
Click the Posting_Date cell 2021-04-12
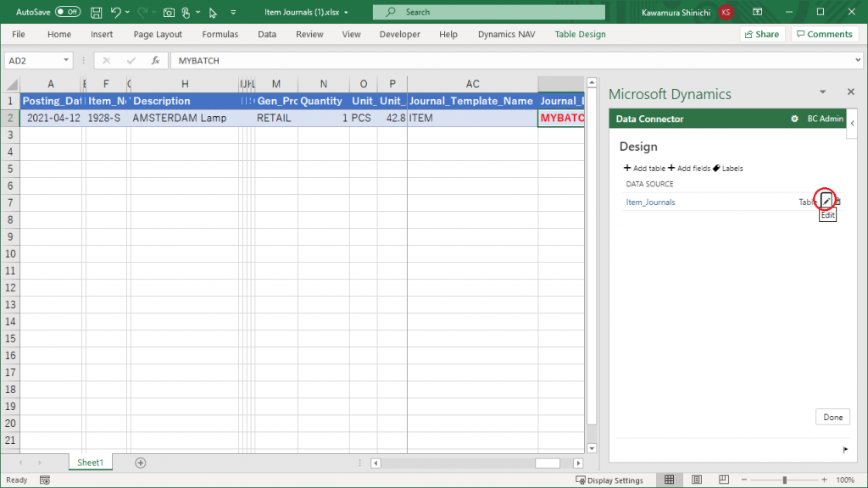[51, 118]
